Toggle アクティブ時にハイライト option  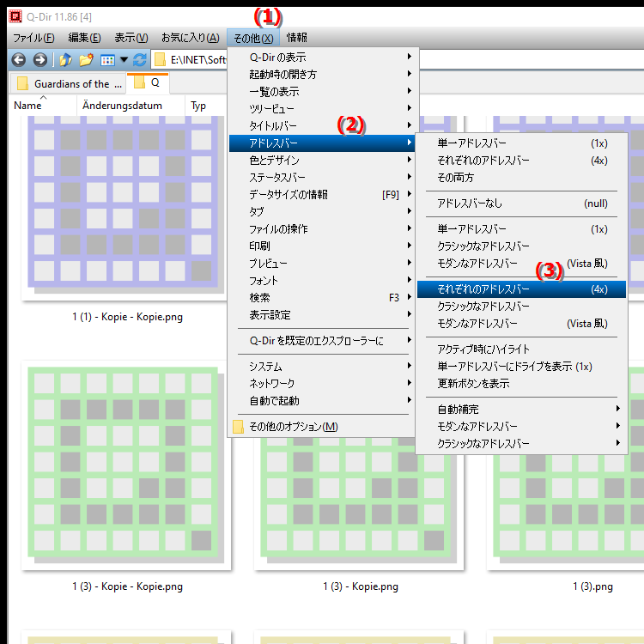point(521,349)
